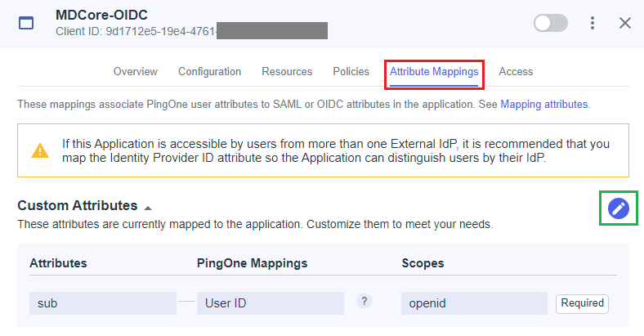The image size is (644, 336).
Task: Click the MDCore-OIDC application title
Action: 101,15
